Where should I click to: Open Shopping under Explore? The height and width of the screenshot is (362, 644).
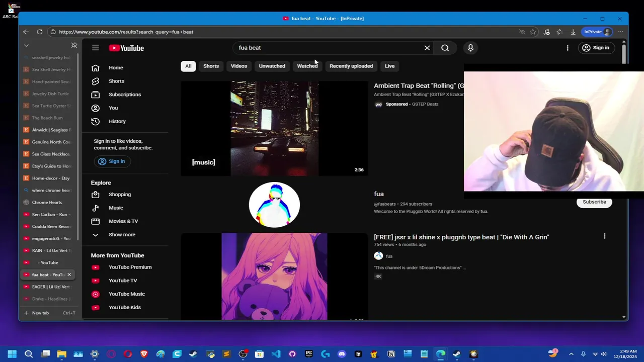click(125, 194)
